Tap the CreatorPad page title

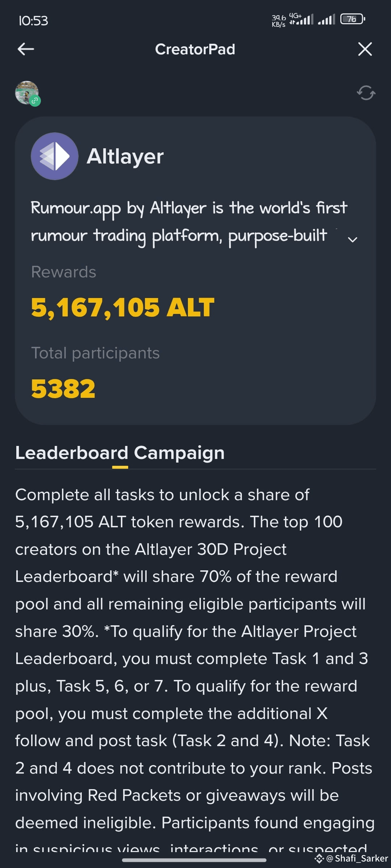tap(195, 49)
